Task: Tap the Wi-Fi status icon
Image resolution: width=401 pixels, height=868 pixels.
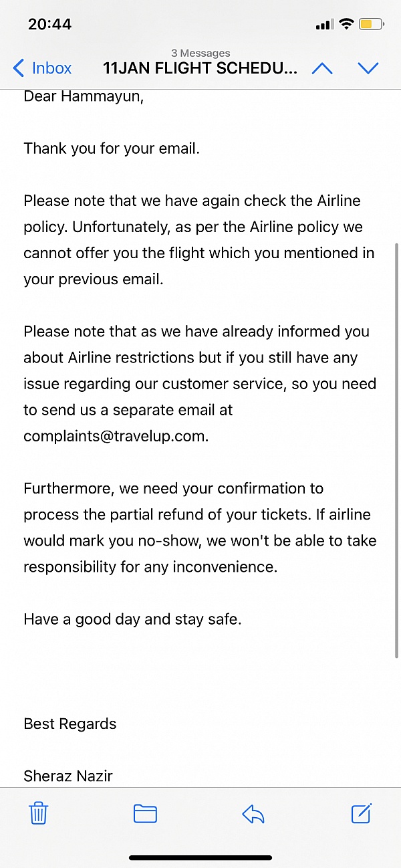Action: pos(346,24)
